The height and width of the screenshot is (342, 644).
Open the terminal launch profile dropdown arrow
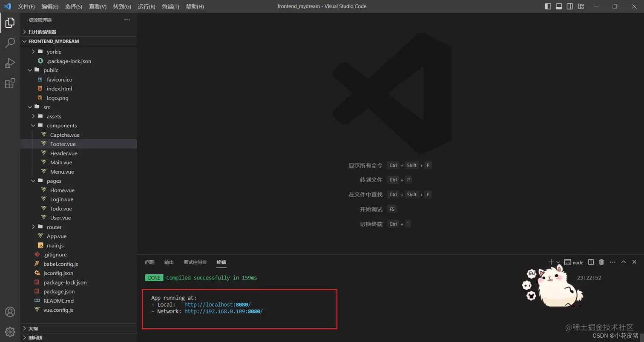coord(558,262)
